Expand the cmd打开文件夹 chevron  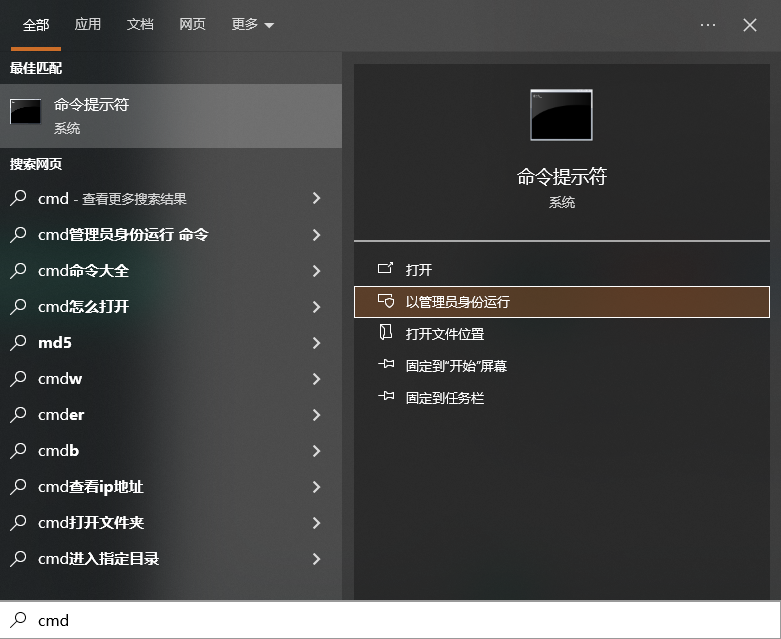[x=316, y=523]
